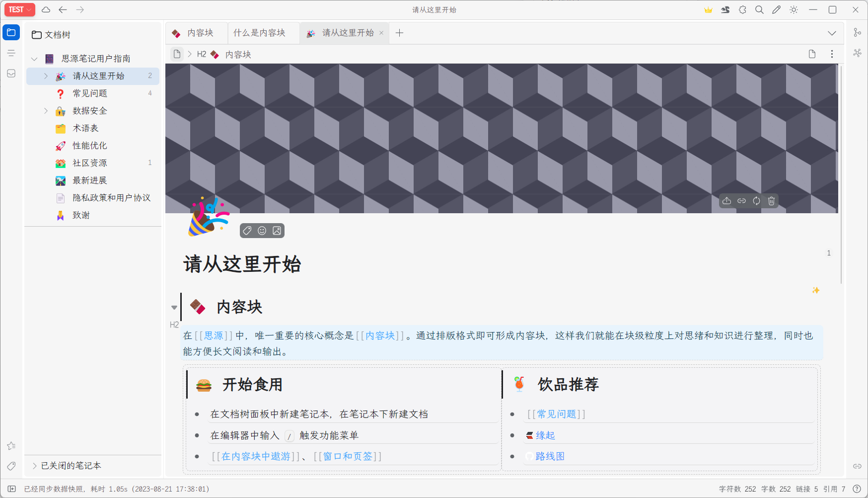This screenshot has width=868, height=498.
Task: Click the crown membership icon in titlebar
Action: point(708,9)
